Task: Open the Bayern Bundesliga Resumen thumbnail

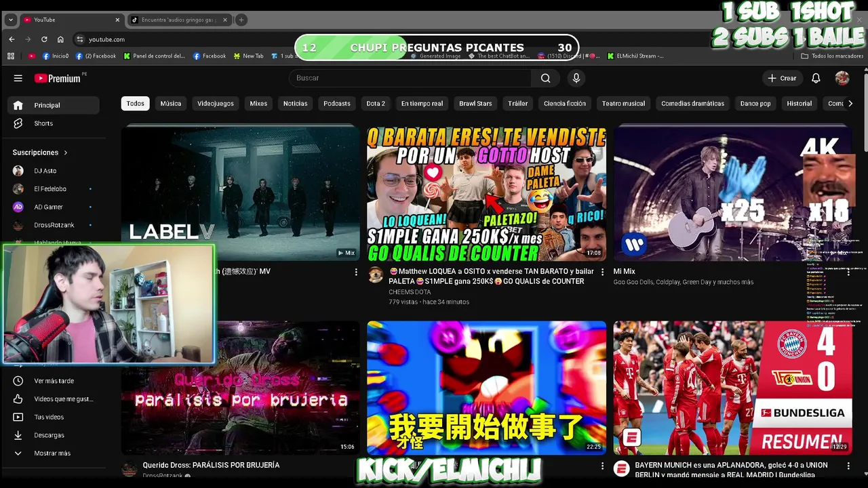Action: coord(732,388)
